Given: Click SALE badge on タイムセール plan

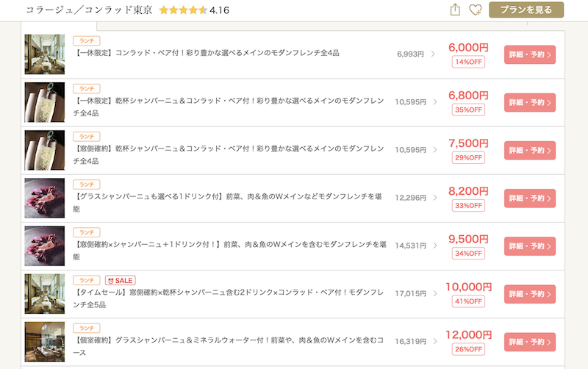Looking at the screenshot, I should [x=121, y=281].
